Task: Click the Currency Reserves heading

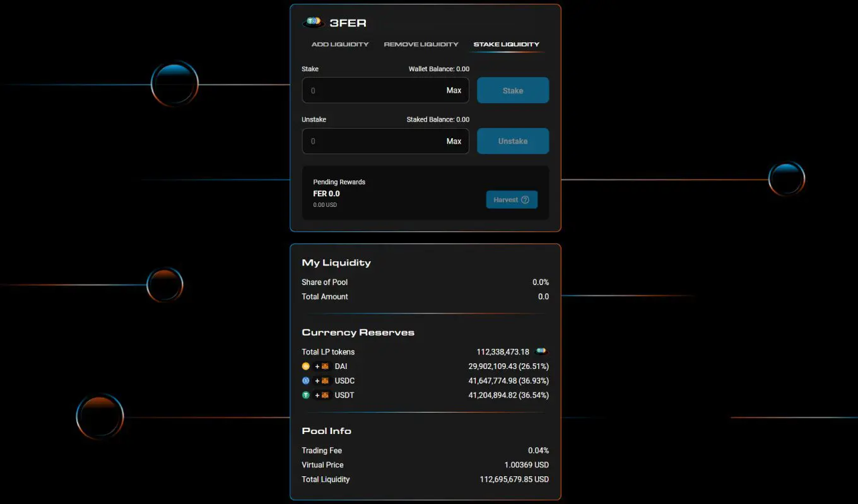Action: pos(358,332)
